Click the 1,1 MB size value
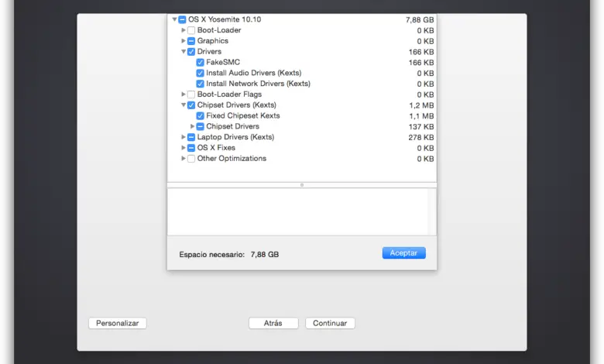This screenshot has height=364, width=604. [x=421, y=116]
